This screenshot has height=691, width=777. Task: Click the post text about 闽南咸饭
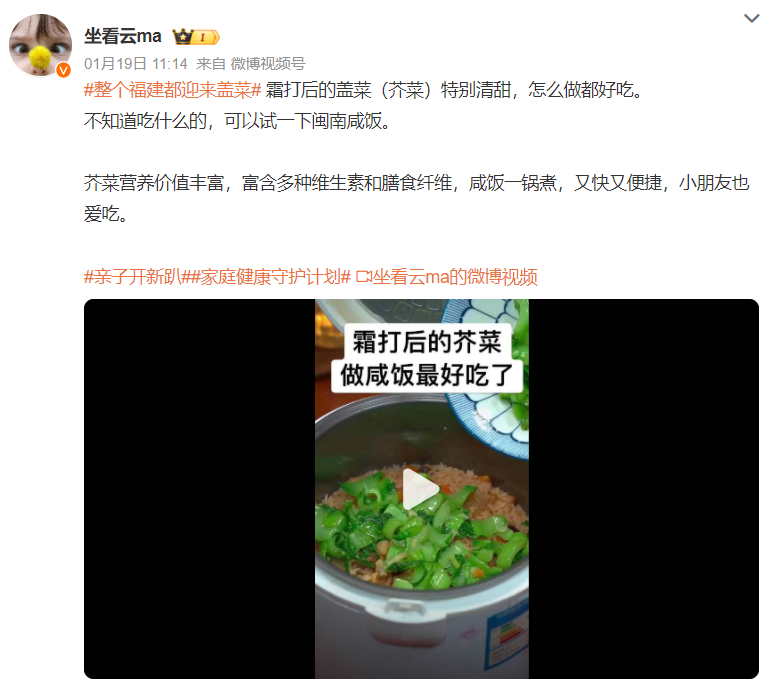point(238,121)
